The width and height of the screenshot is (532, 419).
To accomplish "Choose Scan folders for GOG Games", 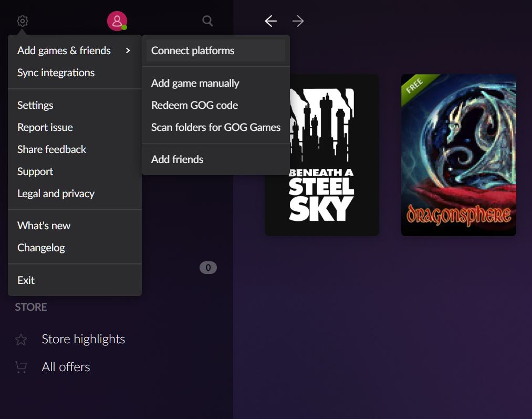I will point(216,127).
